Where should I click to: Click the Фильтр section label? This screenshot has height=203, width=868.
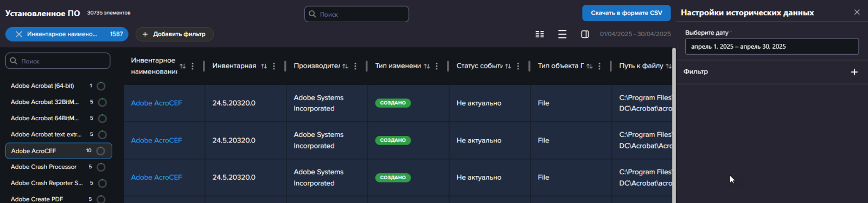pos(695,72)
